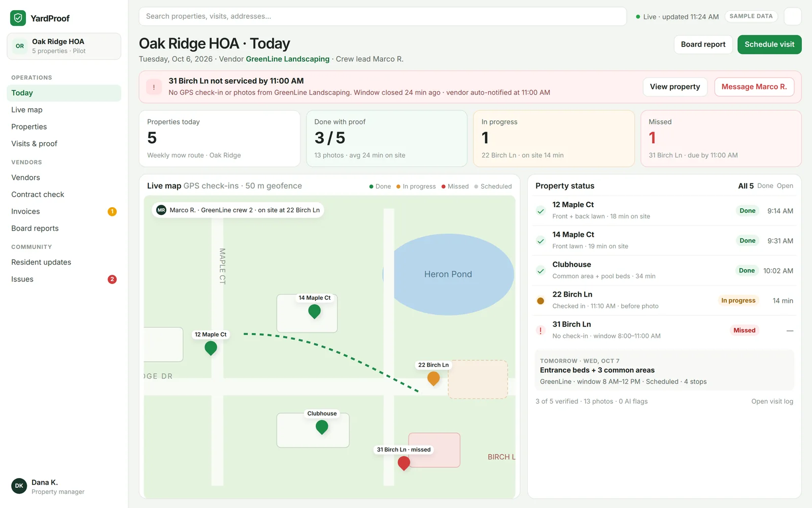
Task: Click the search properties input field
Action: [x=383, y=16]
